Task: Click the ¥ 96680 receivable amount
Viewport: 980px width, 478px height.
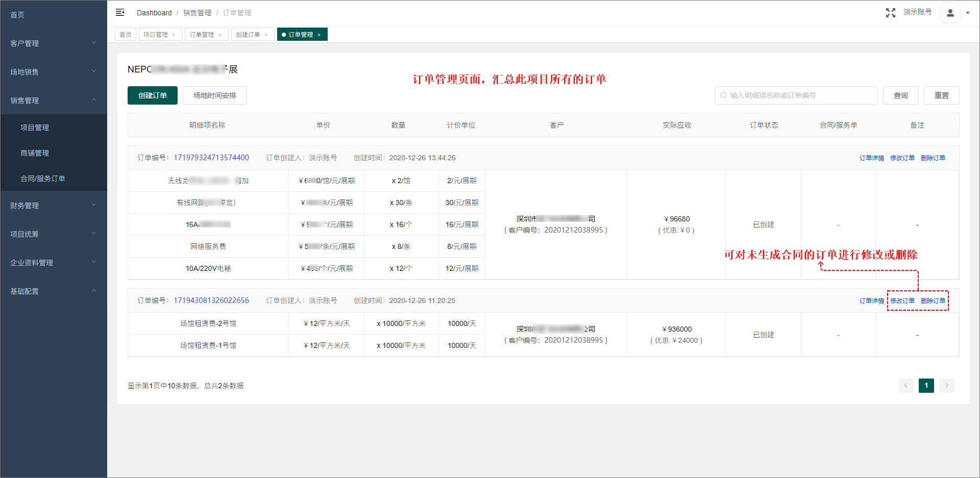Action: click(x=677, y=219)
